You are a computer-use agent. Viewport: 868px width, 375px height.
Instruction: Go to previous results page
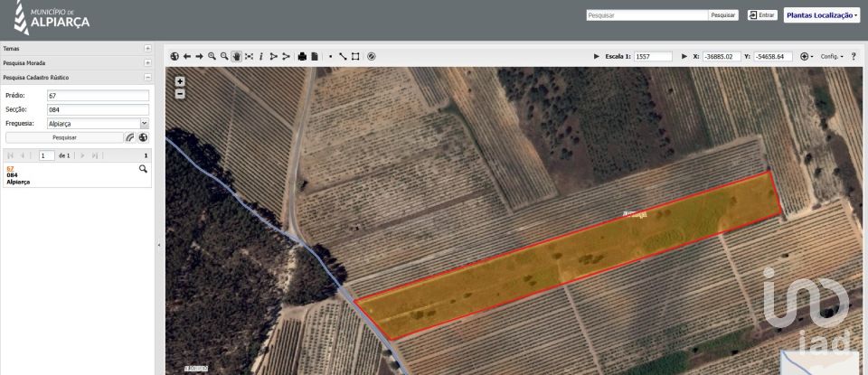click(23, 155)
